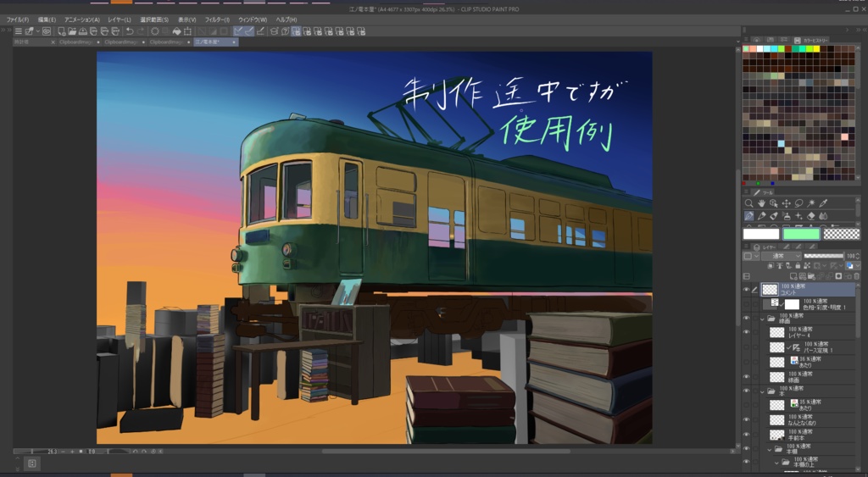The height and width of the screenshot is (477, 868).
Task: Open the ファイル(F) menu
Action: [x=18, y=20]
